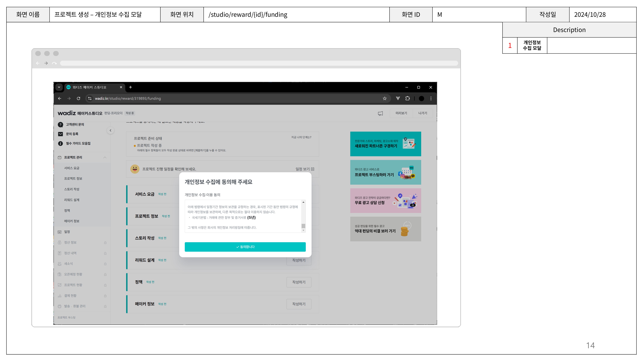This screenshot has width=644, height=362.
Task: Click the scroll-up arrow in consent box
Action: coord(303,202)
